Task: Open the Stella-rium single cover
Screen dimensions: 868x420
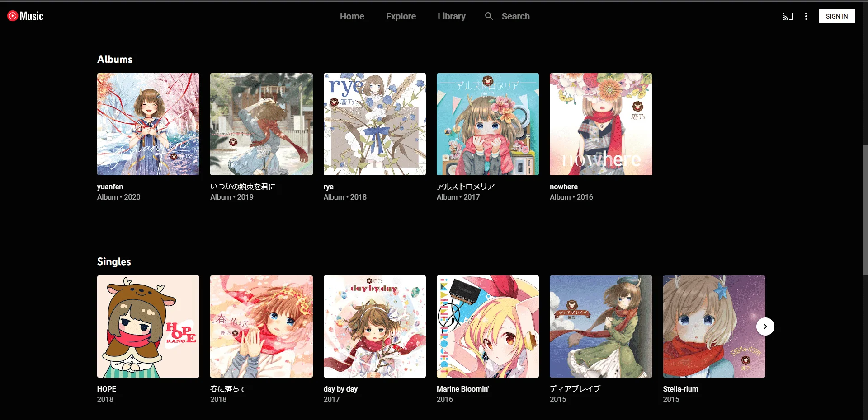Action: tap(714, 327)
